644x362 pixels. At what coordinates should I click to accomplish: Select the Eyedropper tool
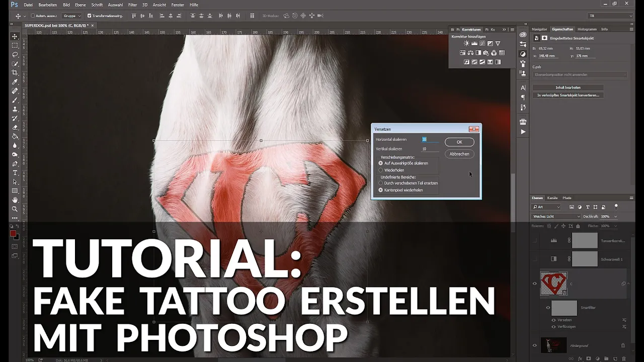point(15,81)
